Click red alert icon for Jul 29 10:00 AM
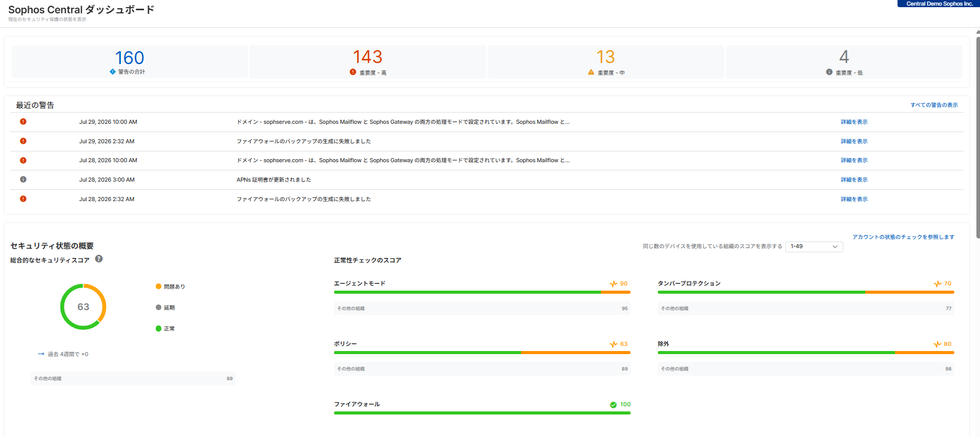980x437 pixels. tap(23, 122)
